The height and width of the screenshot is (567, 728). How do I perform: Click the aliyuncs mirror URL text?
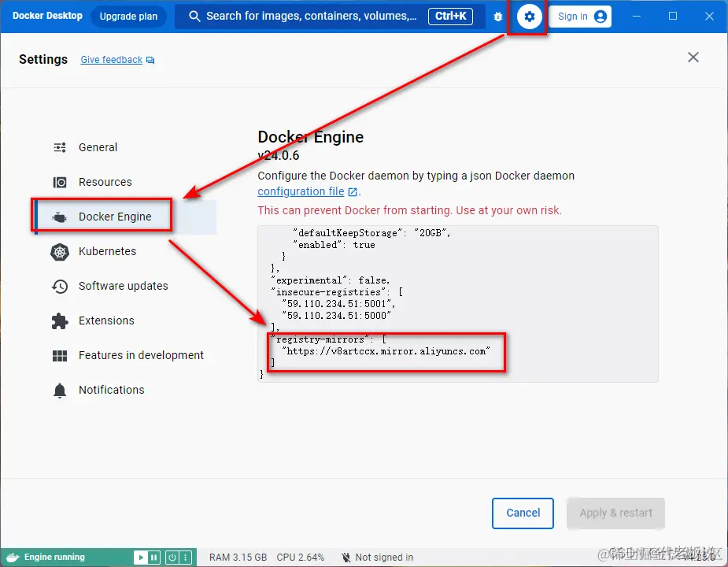(x=386, y=351)
